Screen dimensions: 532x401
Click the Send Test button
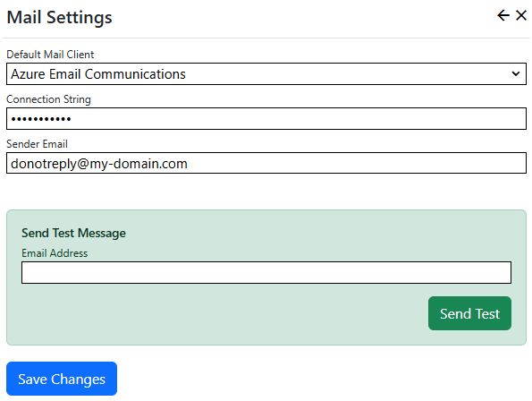coord(469,313)
